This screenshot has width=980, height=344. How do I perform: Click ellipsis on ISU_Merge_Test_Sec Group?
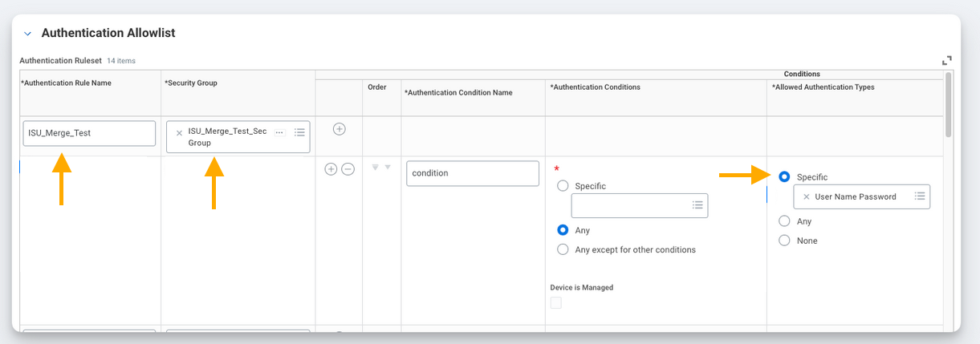pos(279,132)
